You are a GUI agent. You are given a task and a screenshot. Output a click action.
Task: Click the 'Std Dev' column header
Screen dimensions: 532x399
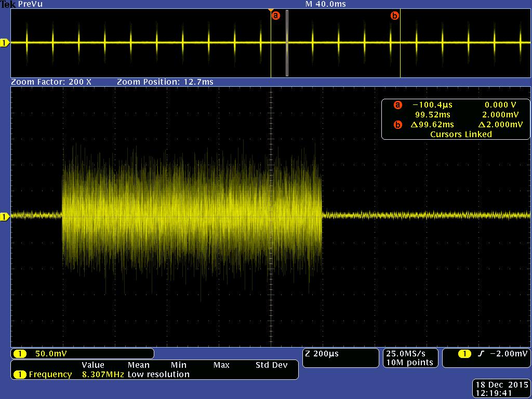pyautogui.click(x=271, y=365)
